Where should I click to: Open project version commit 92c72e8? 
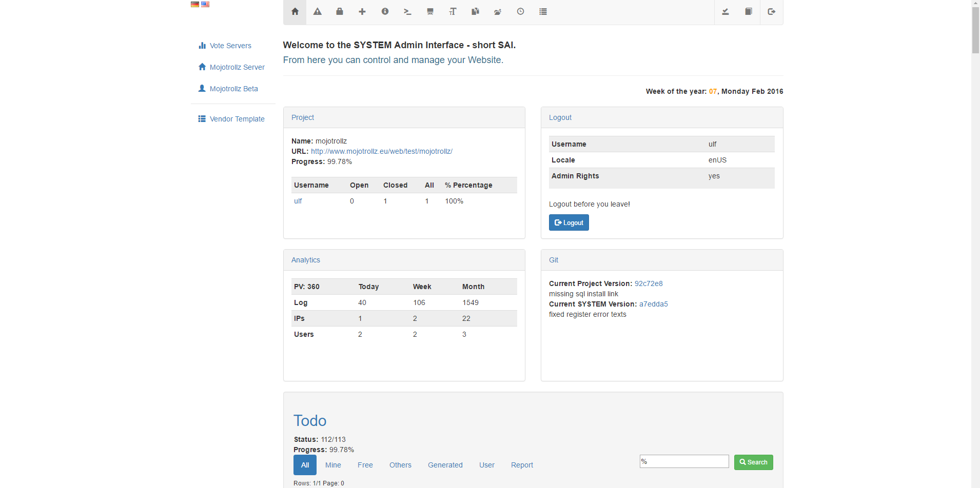[649, 283]
